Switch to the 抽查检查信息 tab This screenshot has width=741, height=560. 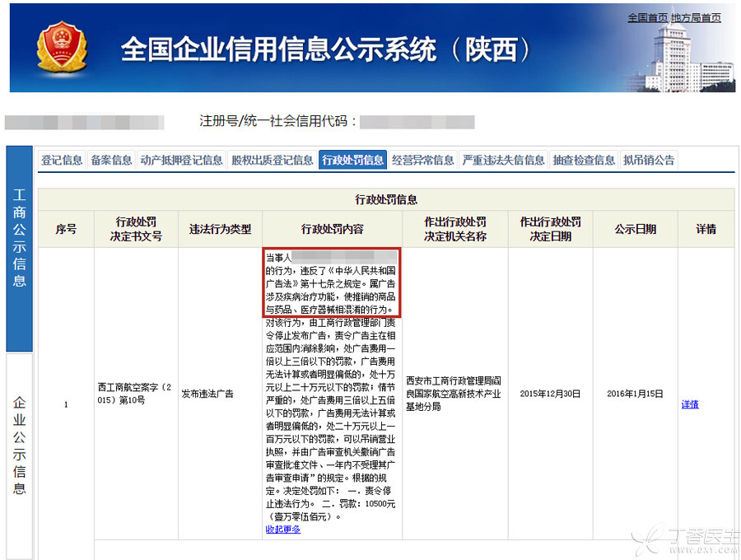coord(584,160)
